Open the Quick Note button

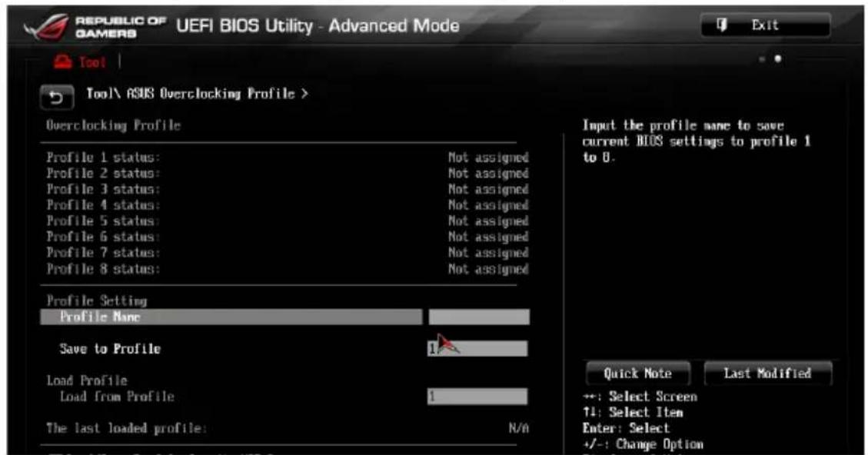pos(637,374)
